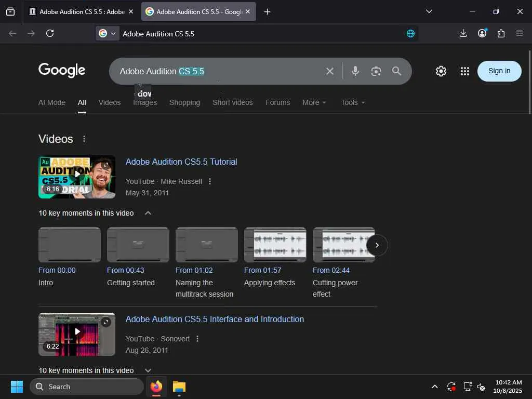Click the network display tray icon

(x=468, y=387)
